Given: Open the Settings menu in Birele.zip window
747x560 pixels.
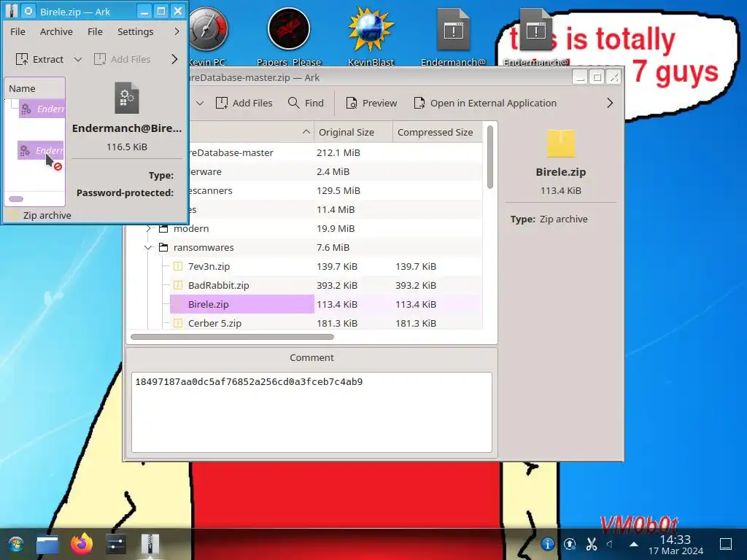Looking at the screenshot, I should 135,31.
